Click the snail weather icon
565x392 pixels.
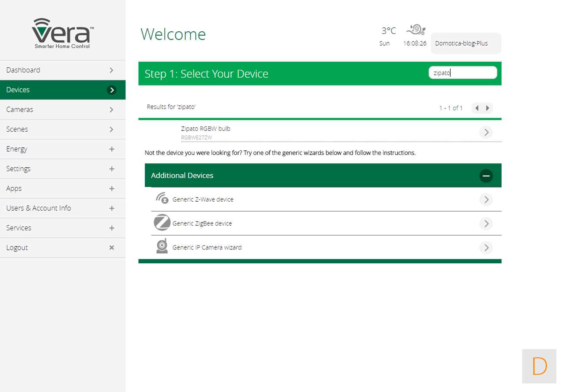tap(415, 30)
